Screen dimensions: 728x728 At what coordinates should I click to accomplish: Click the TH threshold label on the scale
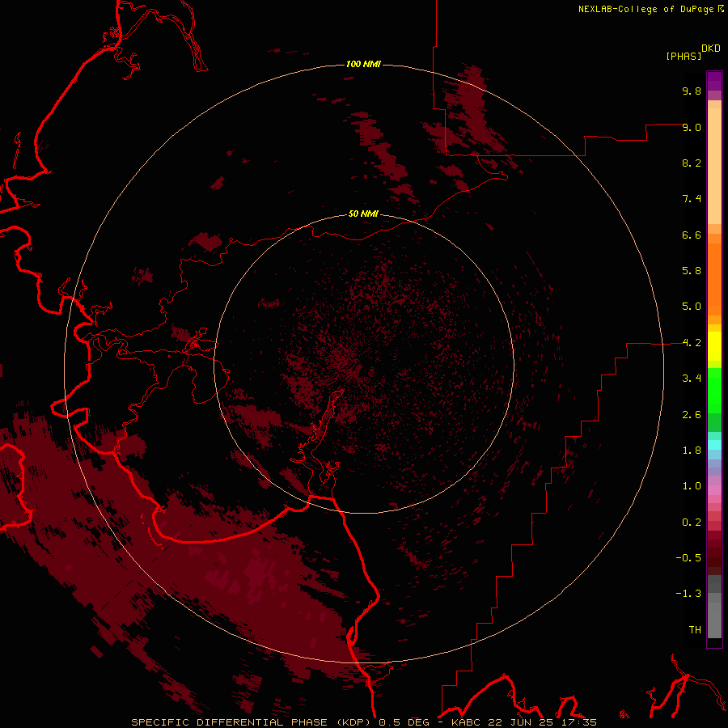click(x=695, y=630)
